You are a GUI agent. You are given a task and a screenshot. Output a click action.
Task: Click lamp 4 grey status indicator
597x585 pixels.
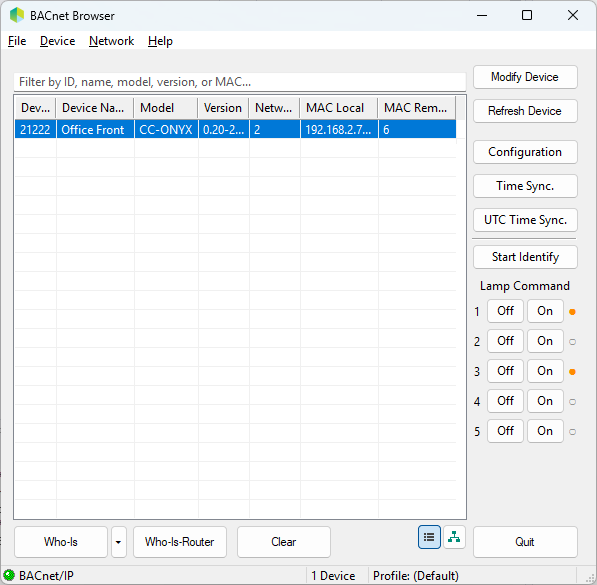click(x=572, y=401)
